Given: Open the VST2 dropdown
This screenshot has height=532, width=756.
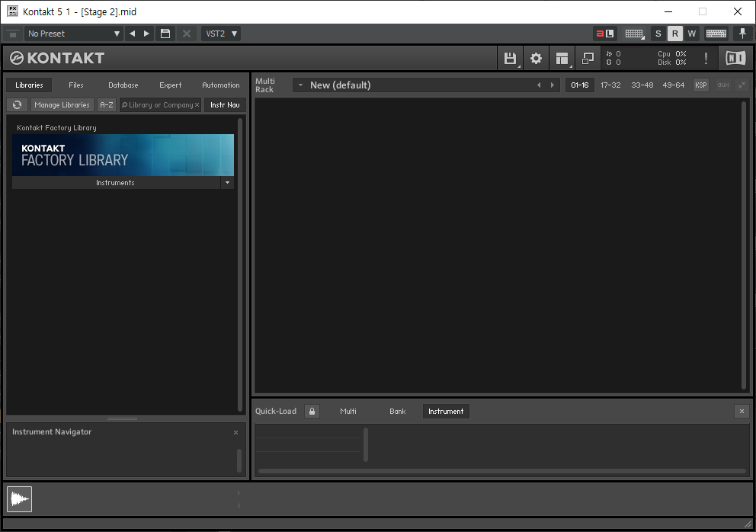Looking at the screenshot, I should [221, 34].
